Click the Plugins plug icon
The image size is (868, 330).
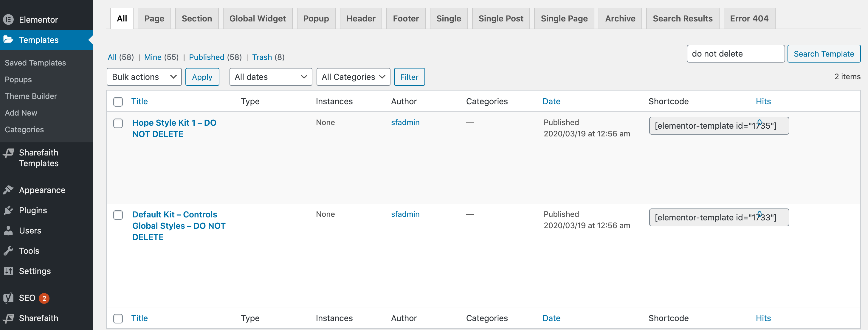[x=8, y=210]
